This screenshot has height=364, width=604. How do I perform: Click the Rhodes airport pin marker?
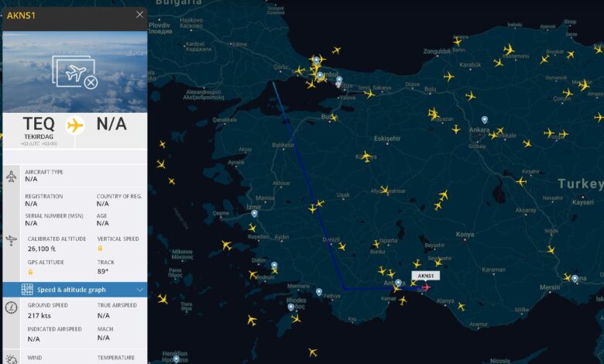point(291,307)
